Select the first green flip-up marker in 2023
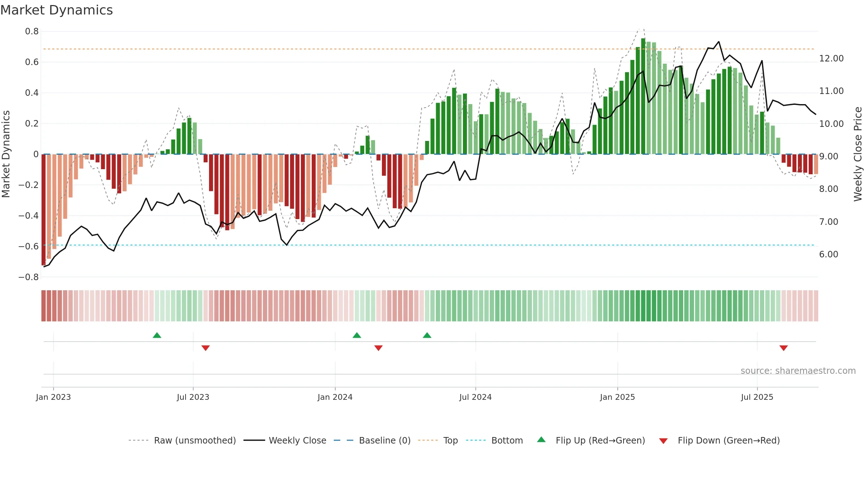This screenshot has height=488, width=868. point(157,335)
